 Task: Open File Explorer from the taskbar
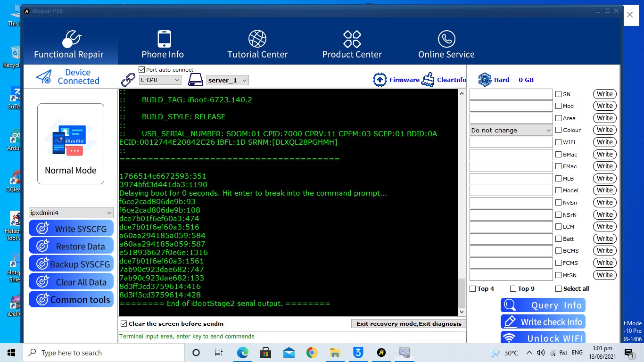click(335, 353)
